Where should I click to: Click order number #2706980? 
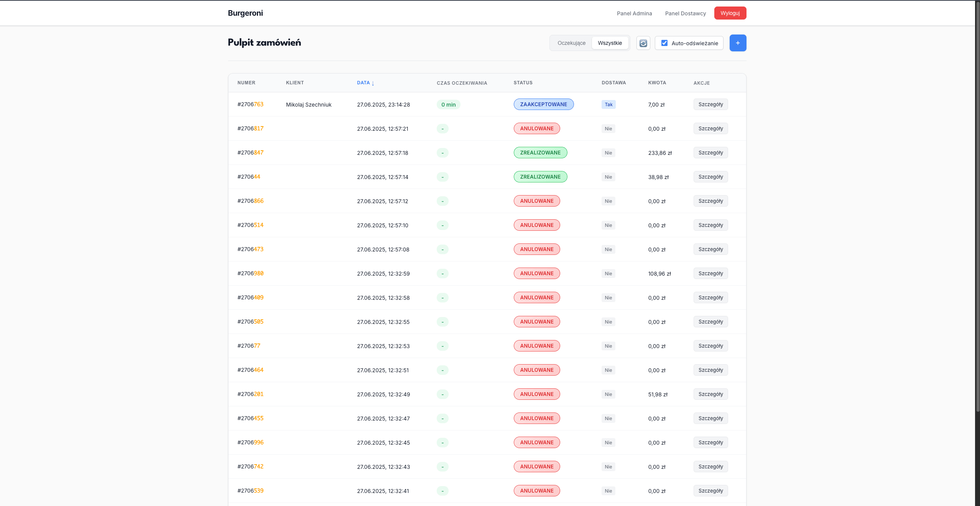point(250,273)
